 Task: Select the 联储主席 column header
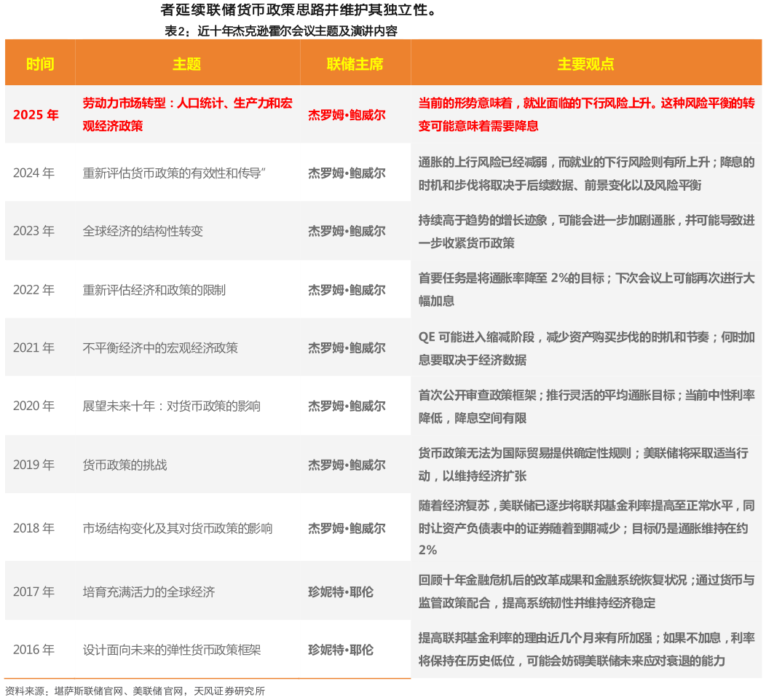[x=355, y=64]
